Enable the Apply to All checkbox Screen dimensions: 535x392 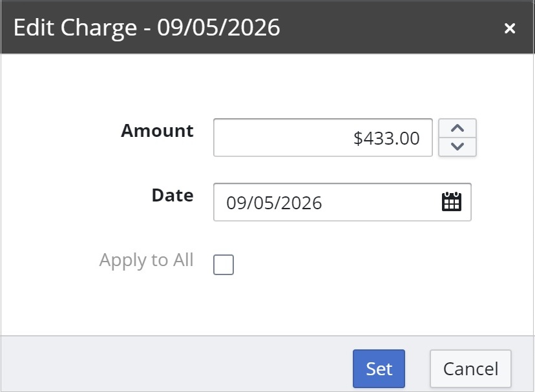point(224,264)
